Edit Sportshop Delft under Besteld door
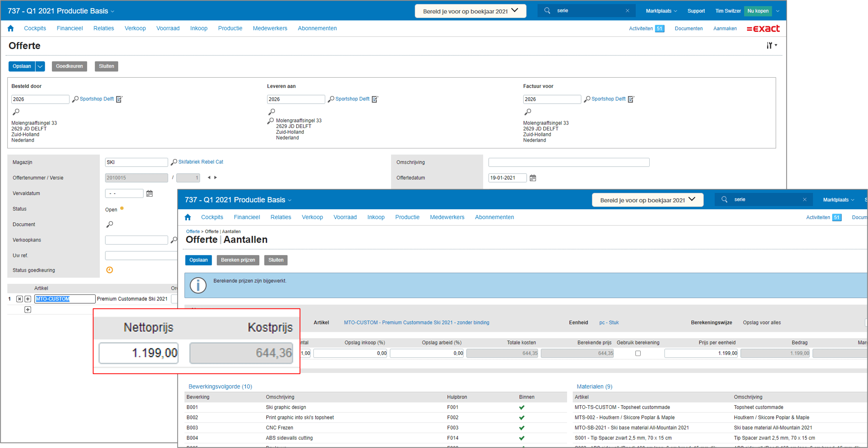 click(119, 99)
